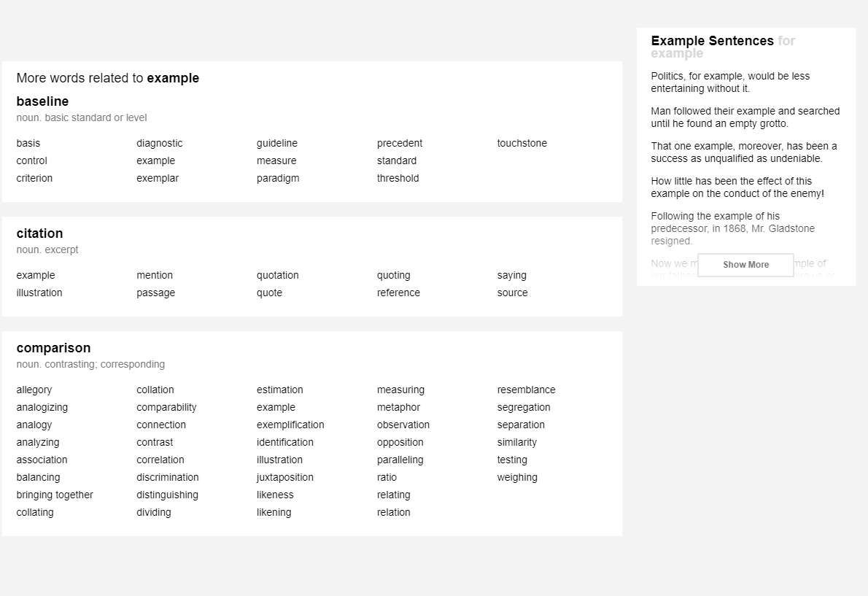
Task: Select 'touchstone' under baseline
Action: 522,143
